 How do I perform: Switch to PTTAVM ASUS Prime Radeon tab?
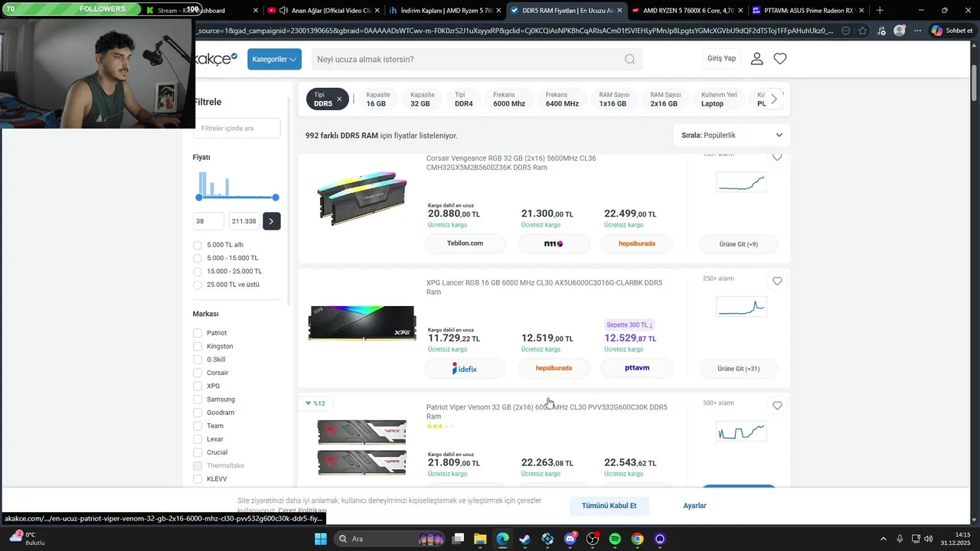[807, 11]
